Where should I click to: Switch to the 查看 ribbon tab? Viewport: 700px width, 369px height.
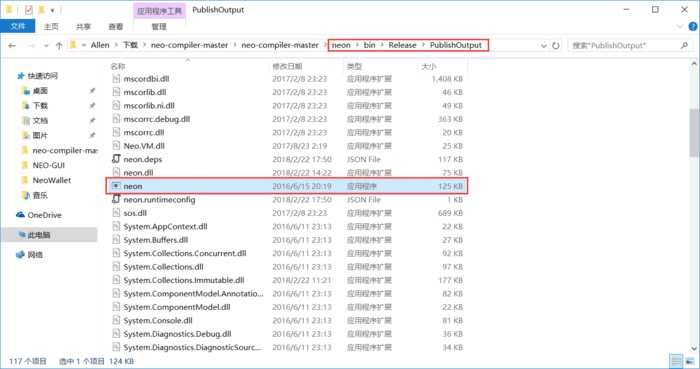coord(116,27)
